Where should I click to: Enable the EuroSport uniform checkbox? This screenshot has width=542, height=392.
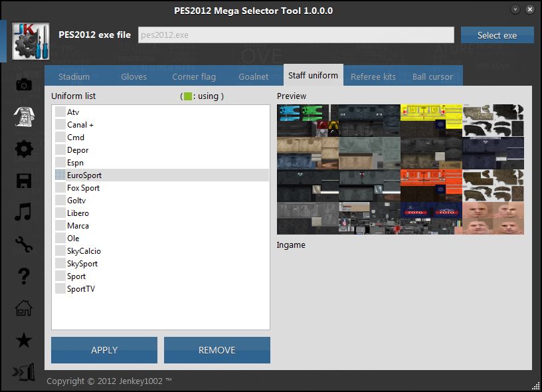[60, 175]
